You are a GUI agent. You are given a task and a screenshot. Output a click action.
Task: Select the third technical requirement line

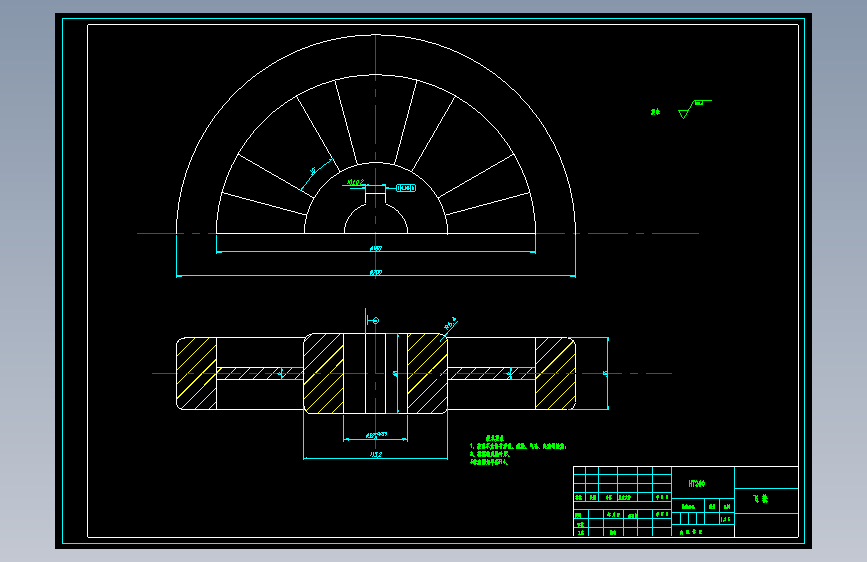coord(489,462)
